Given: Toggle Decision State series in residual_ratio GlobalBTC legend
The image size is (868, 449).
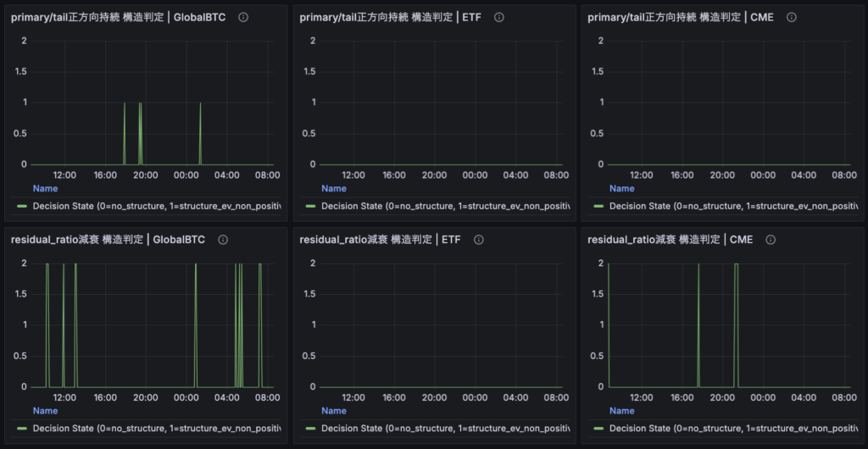Looking at the screenshot, I should tap(157, 428).
